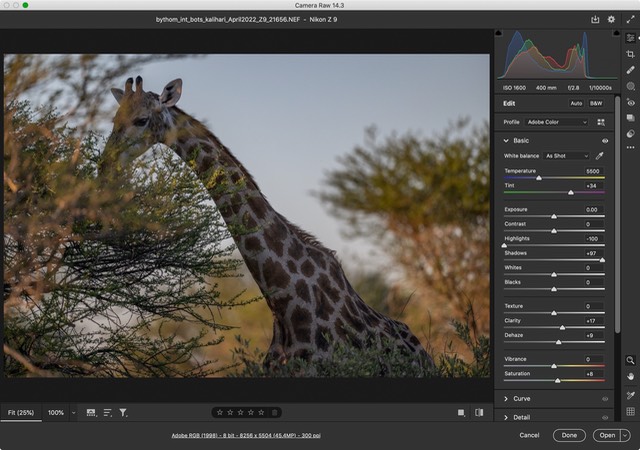
Task: Open Camera Raw preferences gear
Action: tap(611, 19)
